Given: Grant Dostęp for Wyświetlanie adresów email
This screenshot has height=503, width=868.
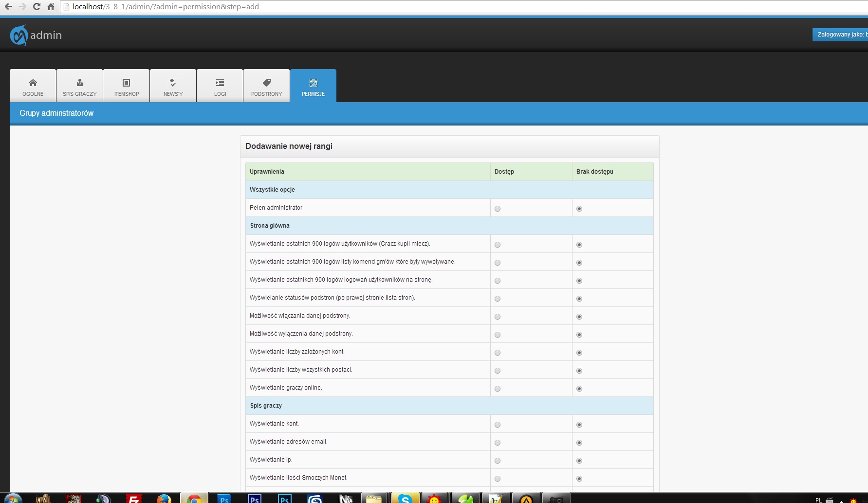Looking at the screenshot, I should pos(498,443).
